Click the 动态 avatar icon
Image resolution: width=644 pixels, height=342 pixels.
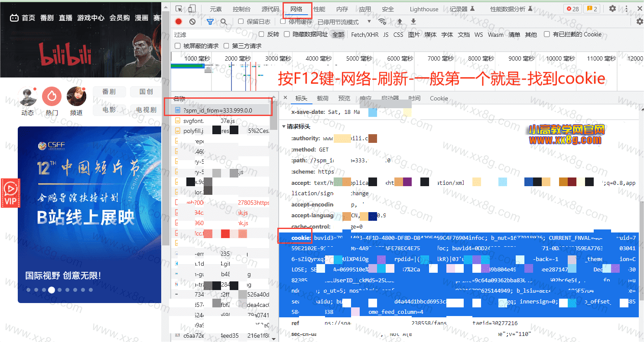pyautogui.click(x=27, y=96)
